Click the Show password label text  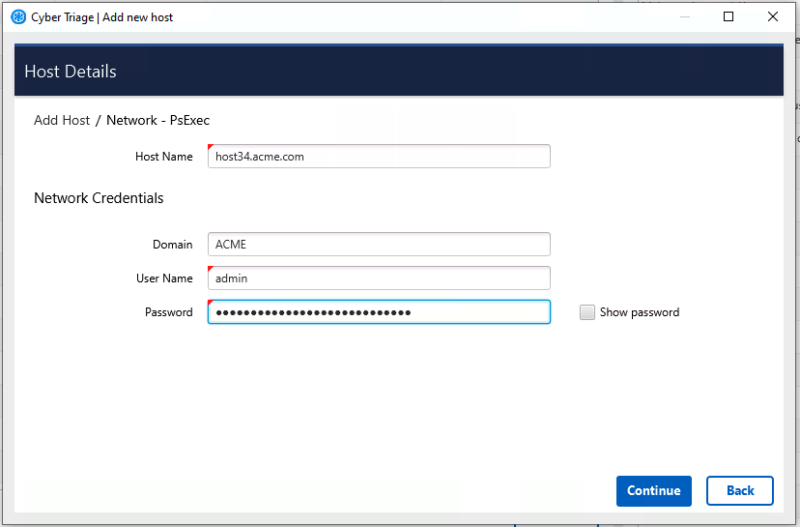coord(639,312)
